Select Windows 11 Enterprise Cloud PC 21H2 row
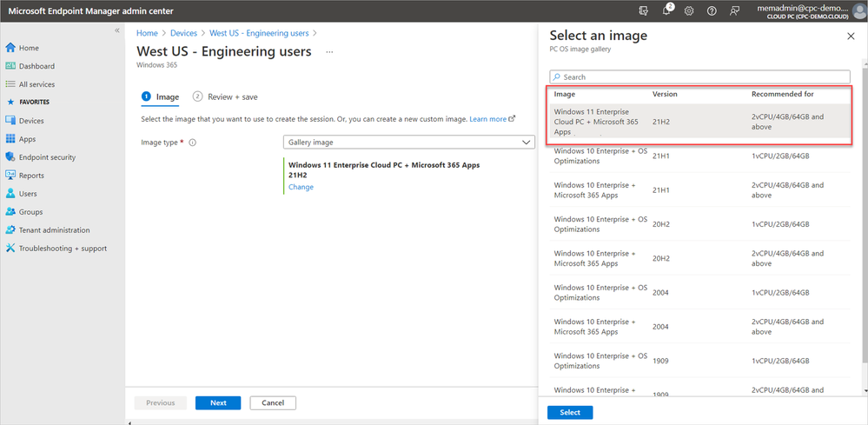The image size is (868, 425). pyautogui.click(x=701, y=121)
